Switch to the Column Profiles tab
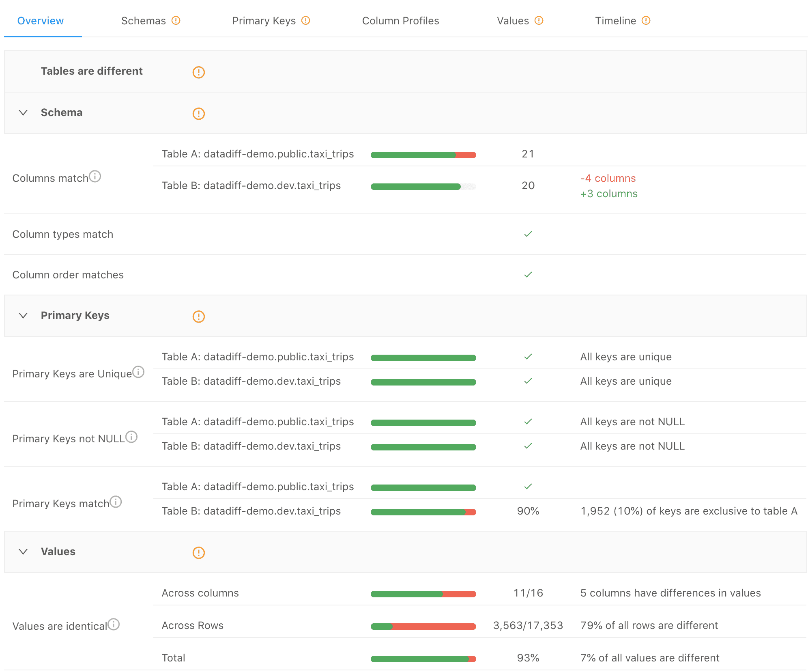Viewport: 808px width, 672px height. (401, 20)
